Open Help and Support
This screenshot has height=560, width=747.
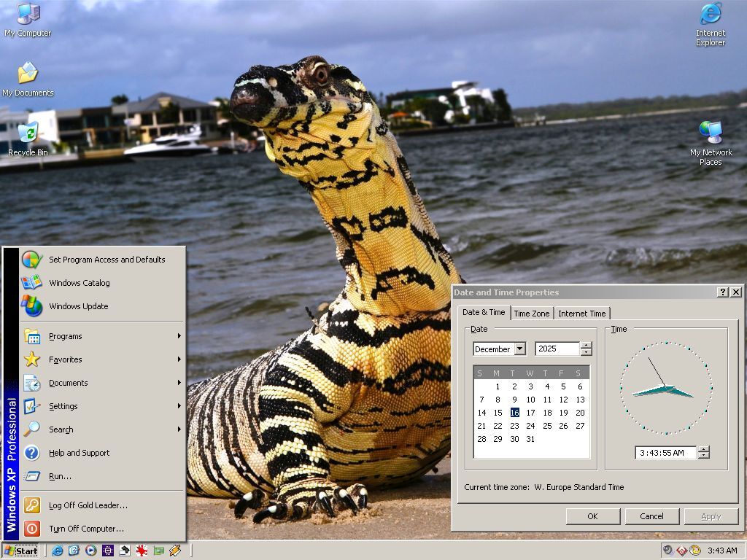pos(79,453)
